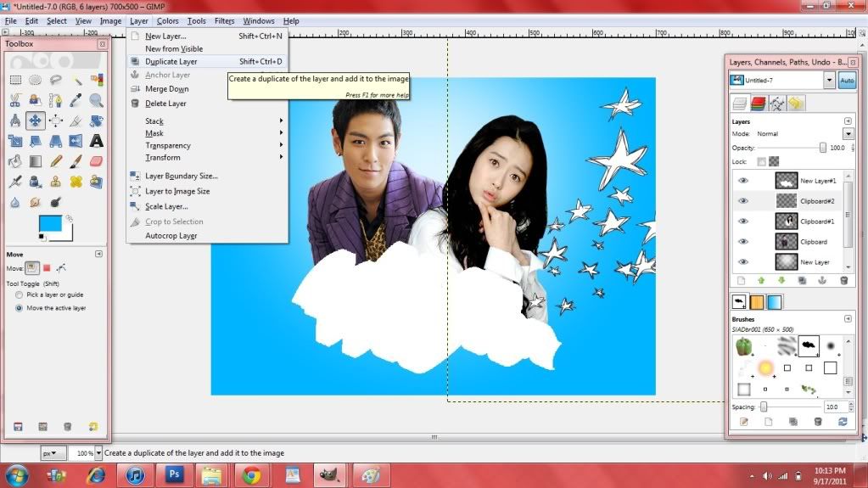Select the Pencil tool
This screenshot has height=488, width=868.
point(55,161)
